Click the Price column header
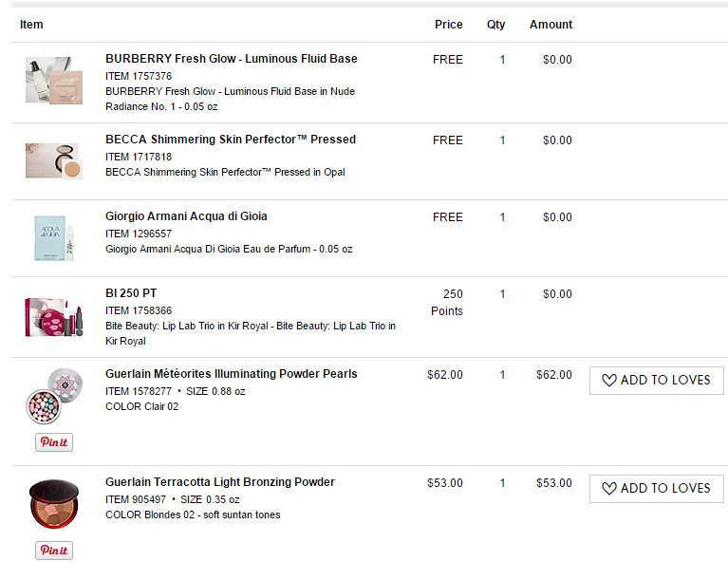This screenshot has width=728, height=580. pyautogui.click(x=449, y=25)
